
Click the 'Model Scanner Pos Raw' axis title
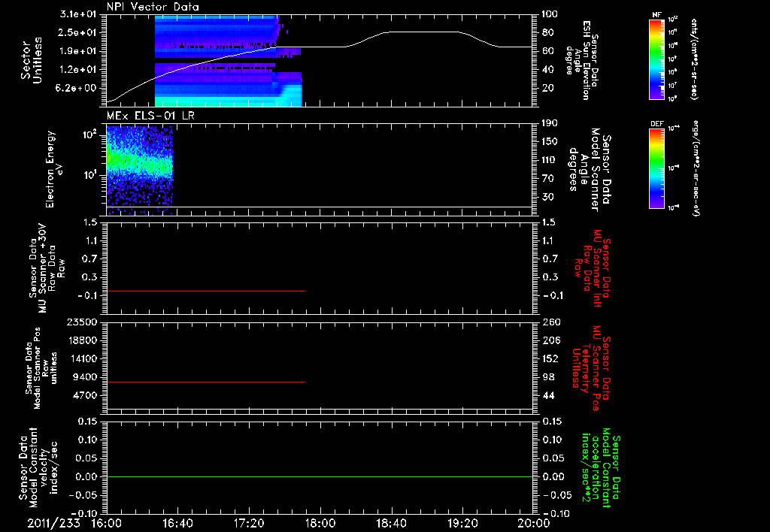click(x=41, y=368)
